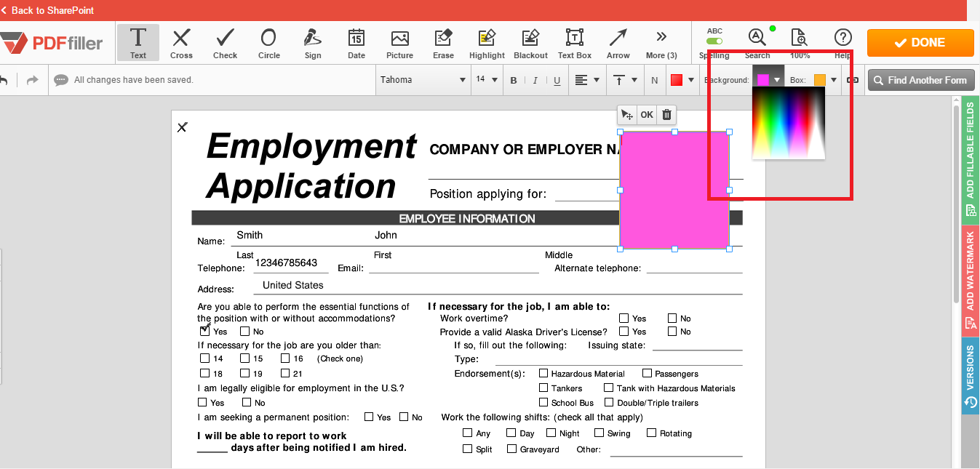Expand More (3) tools
This screenshot has width=980, height=469.
click(661, 42)
